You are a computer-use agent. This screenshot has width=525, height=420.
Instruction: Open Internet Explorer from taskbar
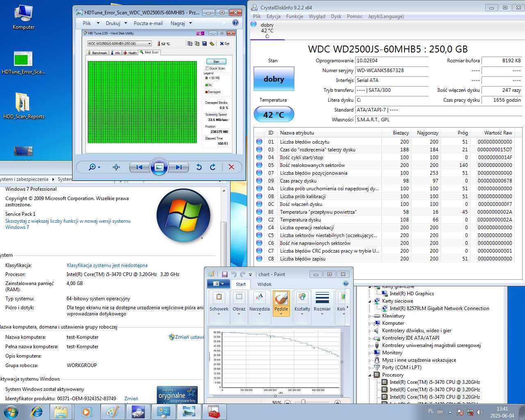[x=37, y=412]
